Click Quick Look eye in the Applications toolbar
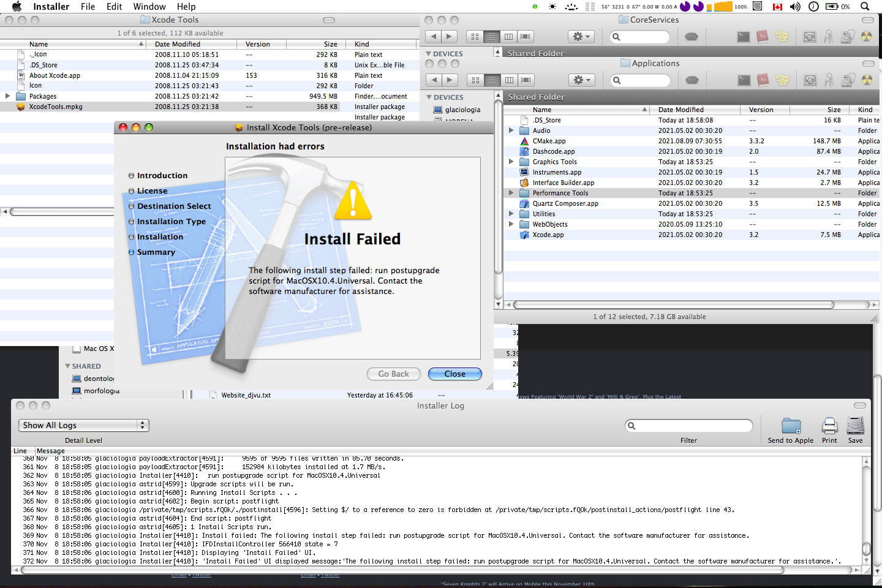The image size is (882, 588). (692, 80)
